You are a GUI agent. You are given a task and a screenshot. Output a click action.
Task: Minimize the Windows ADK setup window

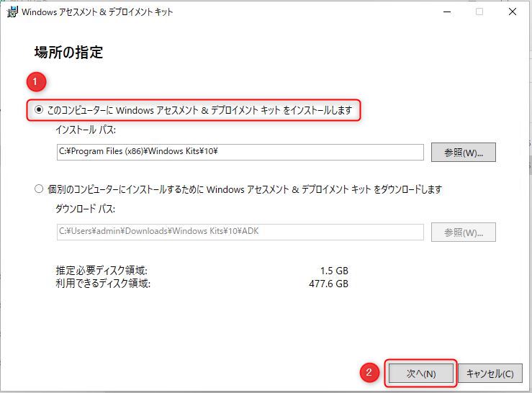coord(447,12)
